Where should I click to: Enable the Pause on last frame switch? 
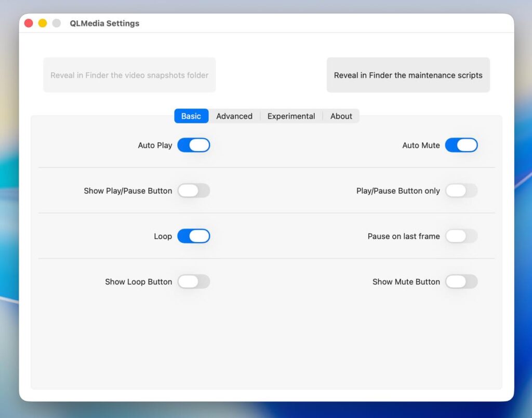461,236
